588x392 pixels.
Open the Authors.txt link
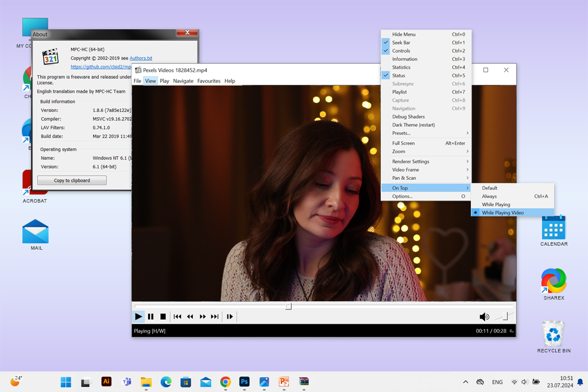coord(141,58)
